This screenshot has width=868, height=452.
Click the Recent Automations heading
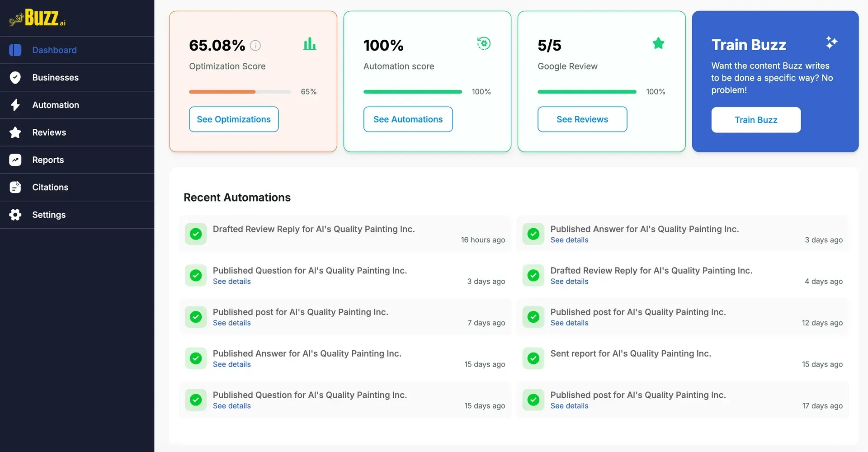237,198
